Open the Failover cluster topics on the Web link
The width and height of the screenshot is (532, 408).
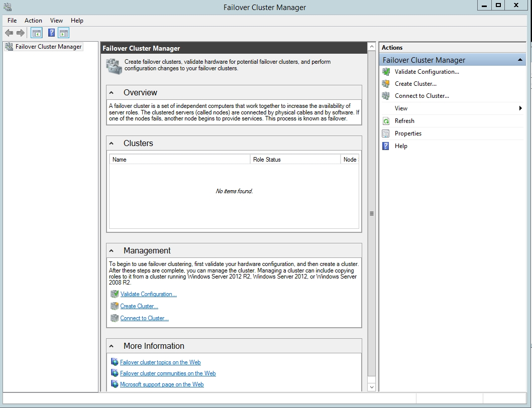click(x=160, y=362)
